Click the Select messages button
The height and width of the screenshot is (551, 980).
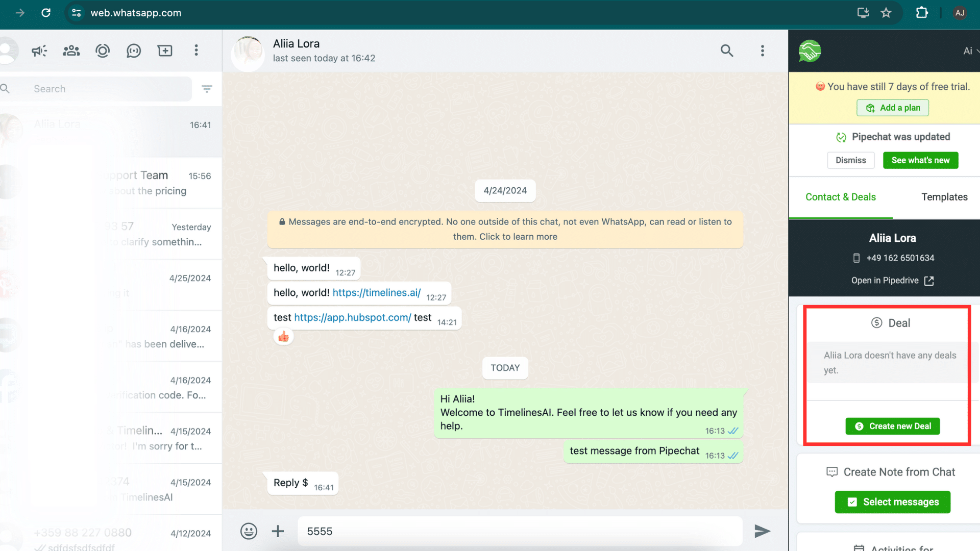point(892,502)
